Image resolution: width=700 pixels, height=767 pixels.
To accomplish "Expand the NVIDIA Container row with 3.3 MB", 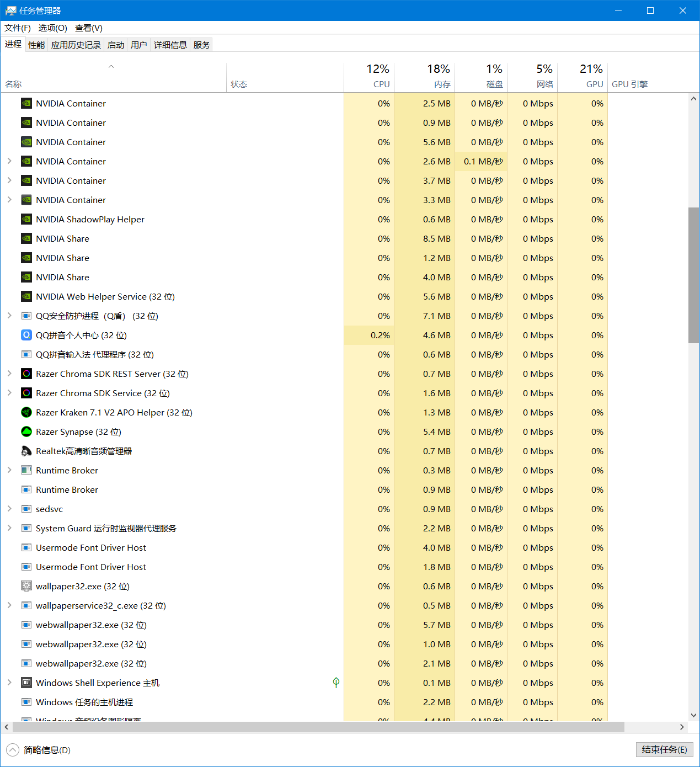I will tap(9, 200).
